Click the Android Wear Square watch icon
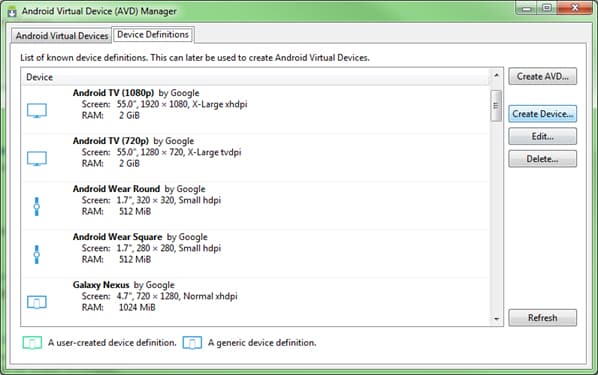The height and width of the screenshot is (375, 598). click(x=37, y=254)
